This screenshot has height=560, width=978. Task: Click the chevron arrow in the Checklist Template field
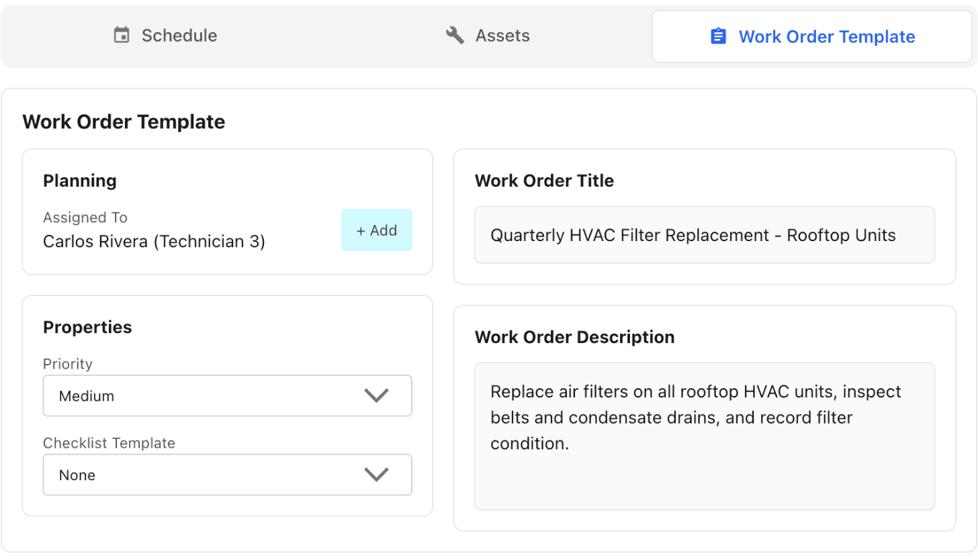(x=377, y=475)
